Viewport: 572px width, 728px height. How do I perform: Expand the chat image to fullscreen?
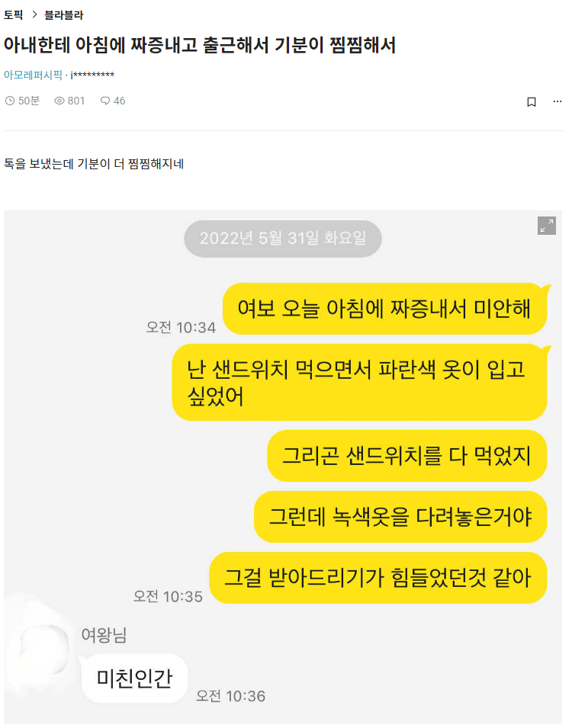546,226
